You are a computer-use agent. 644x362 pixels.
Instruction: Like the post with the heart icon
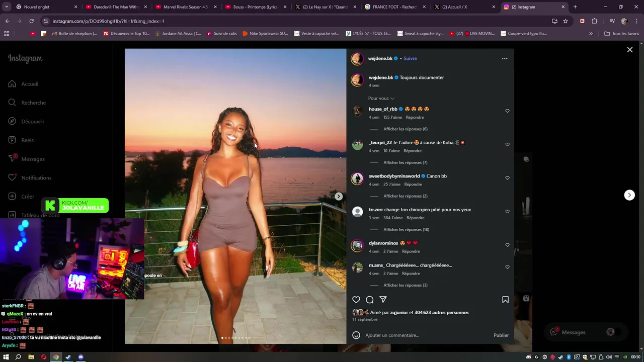coord(356,300)
